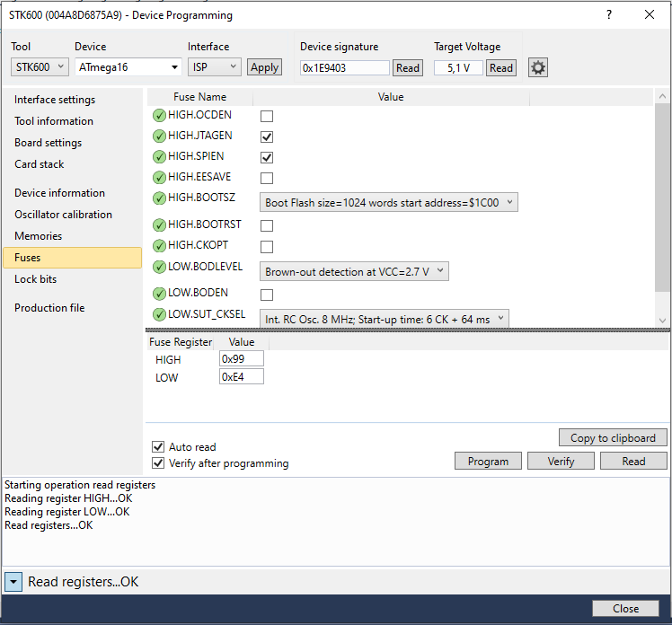
Task: Click the LOW fuse register value field
Action: coord(242,377)
